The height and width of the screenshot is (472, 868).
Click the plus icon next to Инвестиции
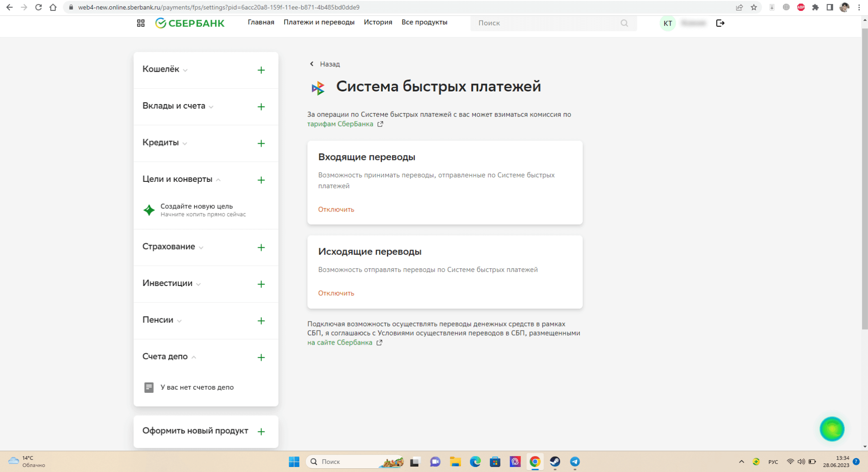point(261,284)
